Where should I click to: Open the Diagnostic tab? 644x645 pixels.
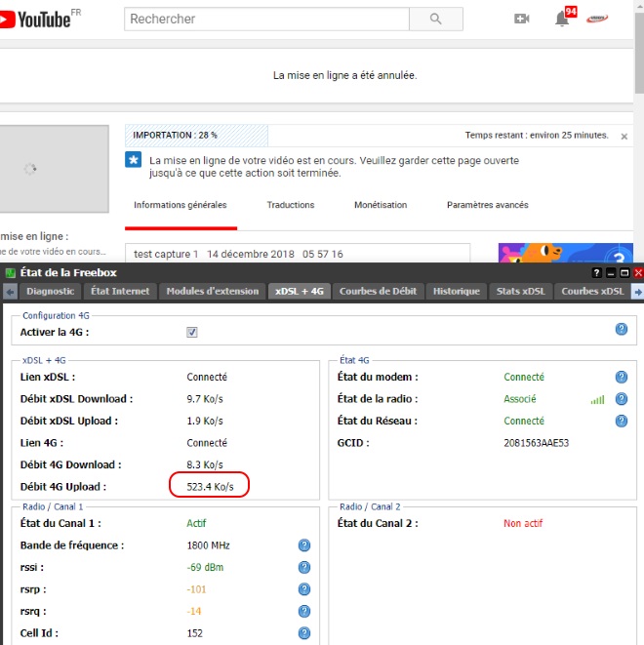click(x=50, y=291)
